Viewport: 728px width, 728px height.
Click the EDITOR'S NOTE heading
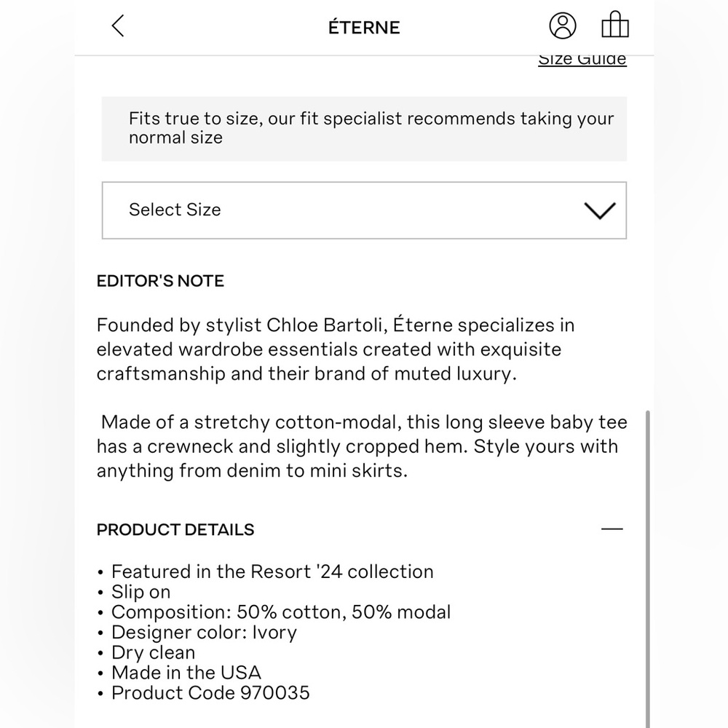160,281
